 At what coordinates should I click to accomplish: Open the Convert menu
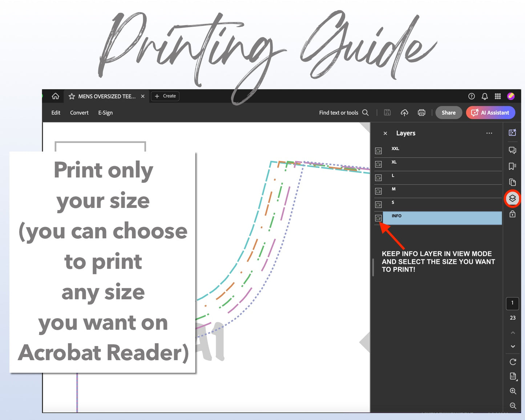click(x=79, y=113)
